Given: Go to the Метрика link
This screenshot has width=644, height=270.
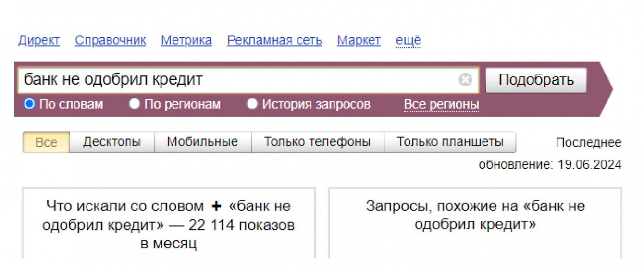Looking at the screenshot, I should tap(186, 40).
